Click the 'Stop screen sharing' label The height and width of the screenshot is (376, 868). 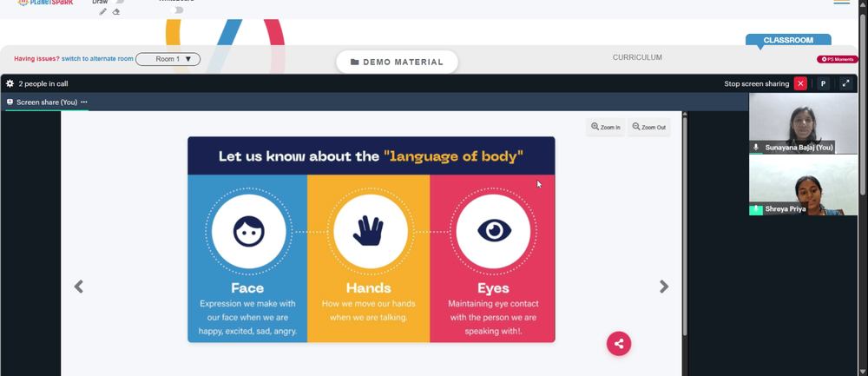coord(756,83)
